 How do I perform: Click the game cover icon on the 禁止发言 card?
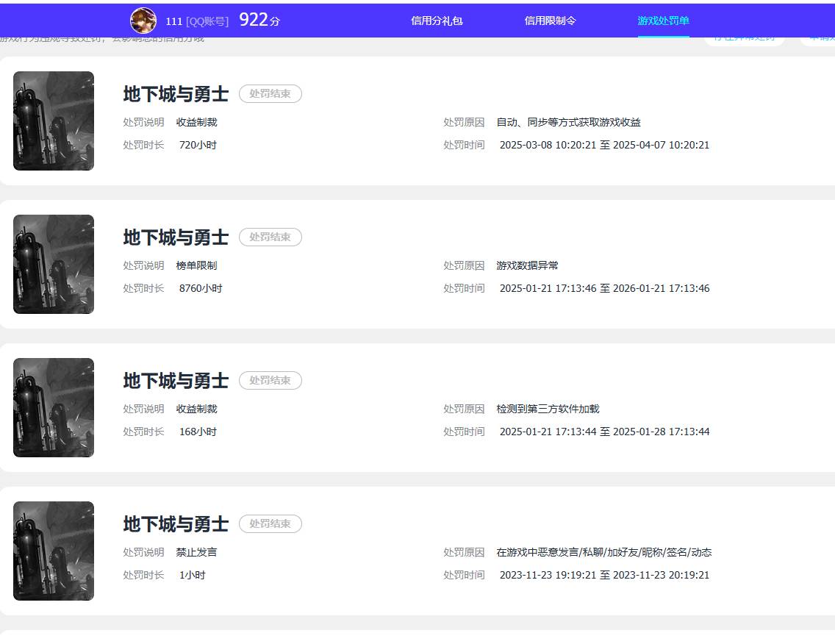(53, 551)
